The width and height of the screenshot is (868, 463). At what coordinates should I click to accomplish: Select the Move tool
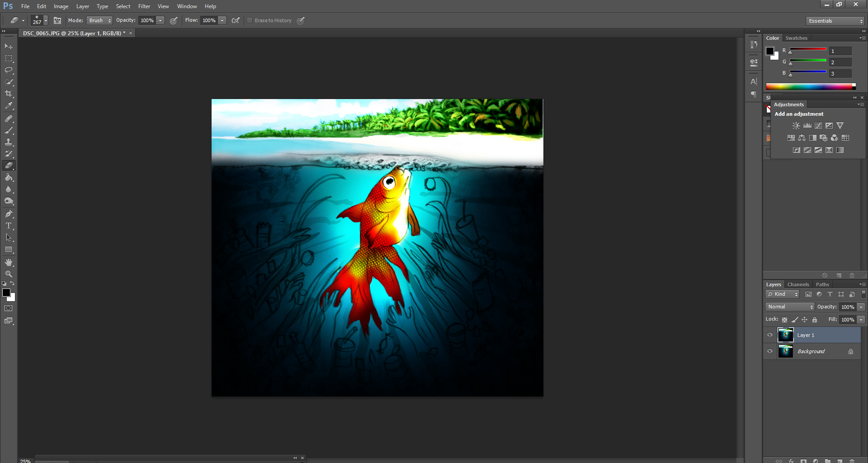9,47
